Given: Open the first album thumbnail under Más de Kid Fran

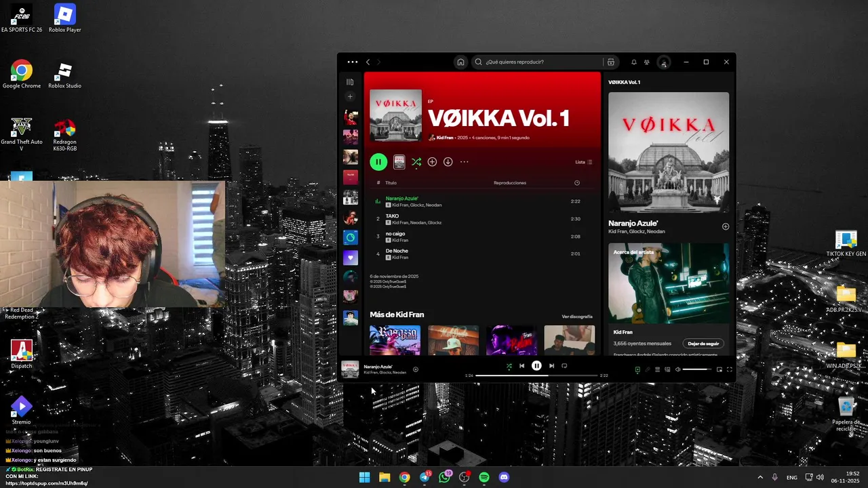Looking at the screenshot, I should click(395, 340).
